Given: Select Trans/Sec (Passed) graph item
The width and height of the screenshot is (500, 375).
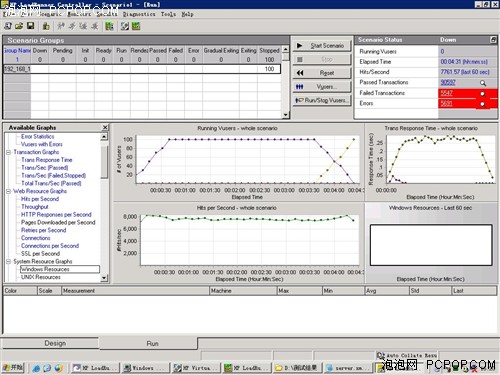Looking at the screenshot, I should tap(45, 167).
